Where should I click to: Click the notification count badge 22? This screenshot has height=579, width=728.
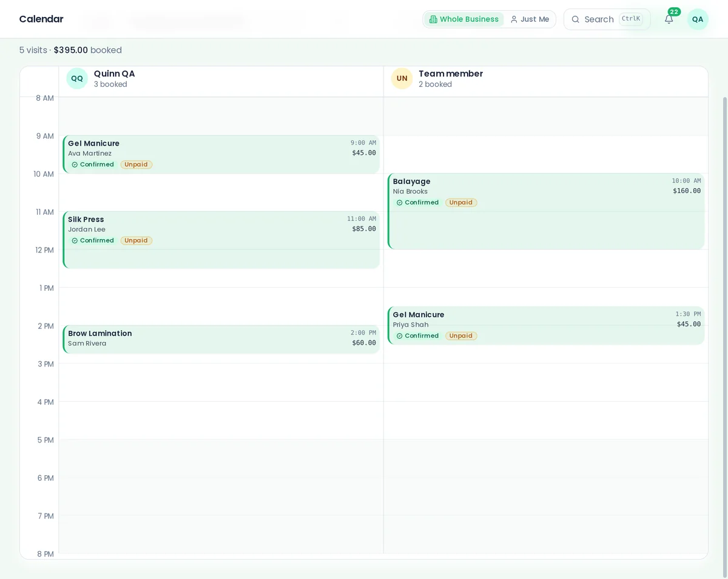pos(674,12)
